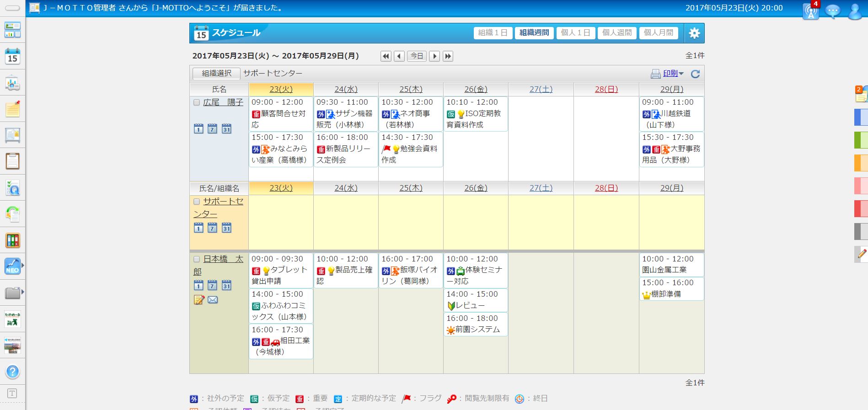Open calendar icon in left sidebar

tap(12, 57)
